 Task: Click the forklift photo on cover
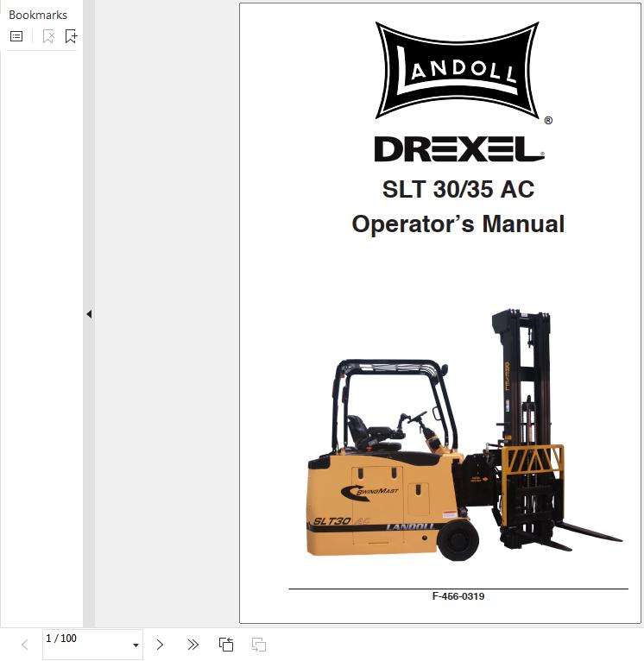pos(464,436)
